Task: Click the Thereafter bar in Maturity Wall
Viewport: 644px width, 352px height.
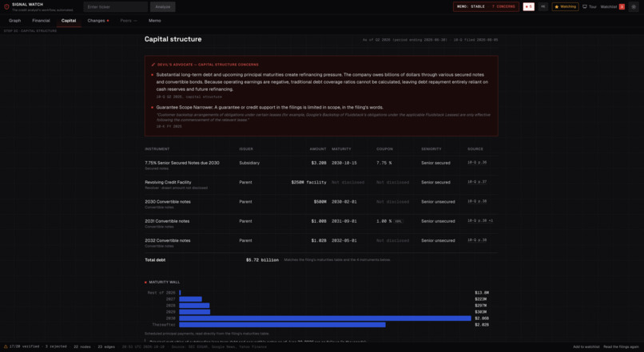Action: point(283,325)
